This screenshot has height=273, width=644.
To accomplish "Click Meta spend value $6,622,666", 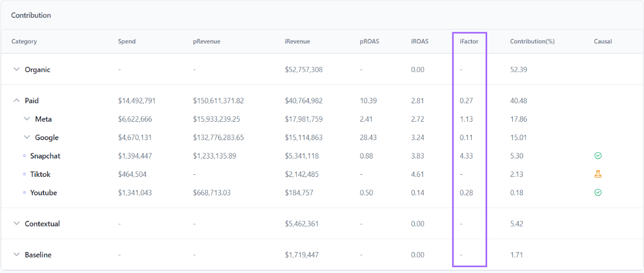I will pyautogui.click(x=135, y=119).
